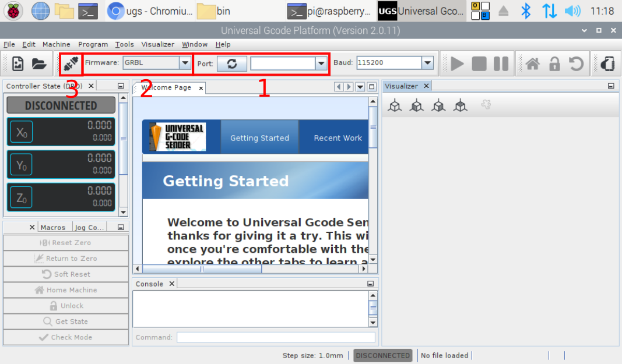Viewport: 622px width, 364px height.
Task: Select the fourth visualizer cube view icon
Action: pyautogui.click(x=460, y=105)
